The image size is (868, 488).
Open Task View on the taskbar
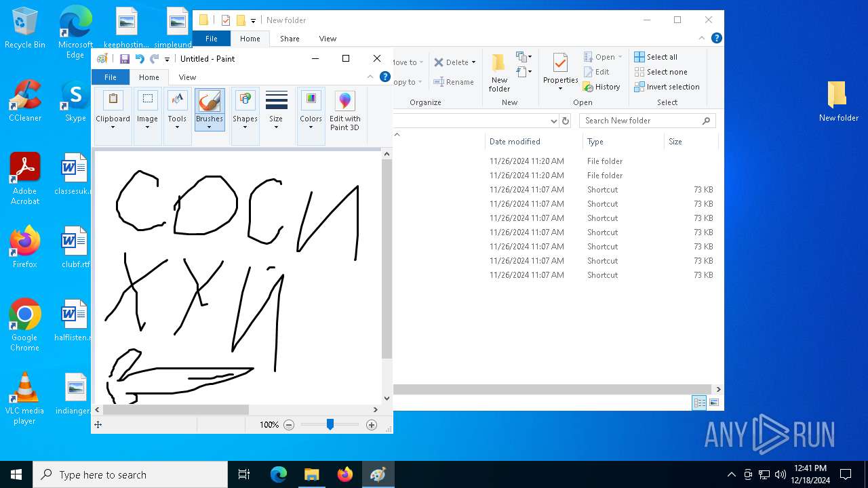[244, 474]
